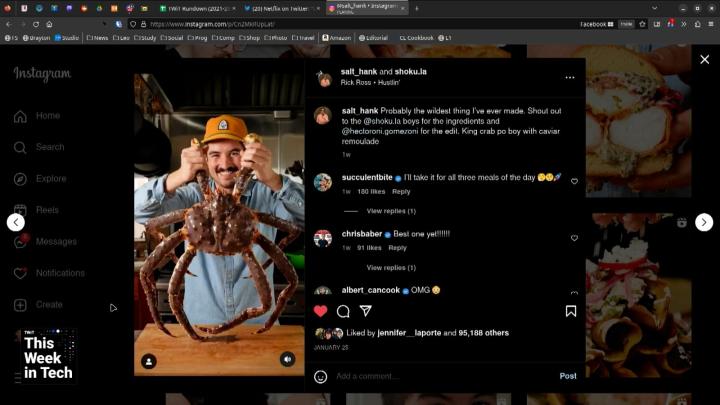Expand replies under chrisbaber's comment
This screenshot has height=405, width=720.
(391, 268)
